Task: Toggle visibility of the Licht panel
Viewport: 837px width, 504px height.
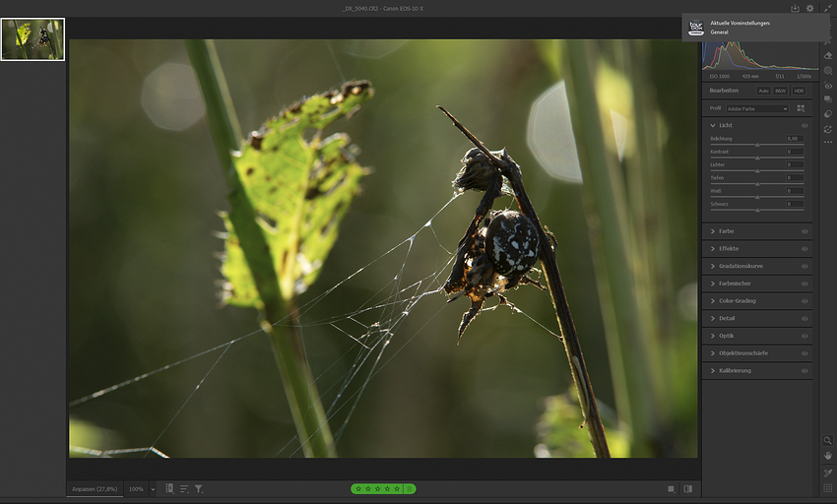Action: [805, 126]
